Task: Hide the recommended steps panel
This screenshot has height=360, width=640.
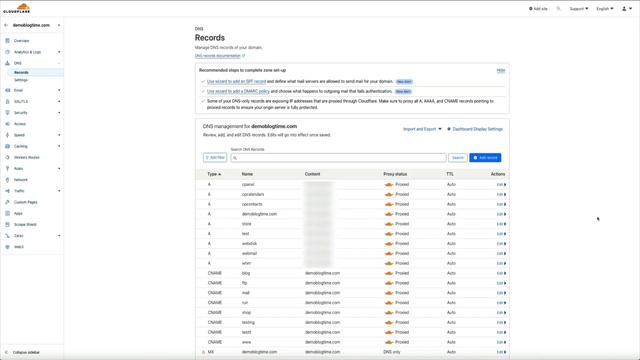Action: 501,70
